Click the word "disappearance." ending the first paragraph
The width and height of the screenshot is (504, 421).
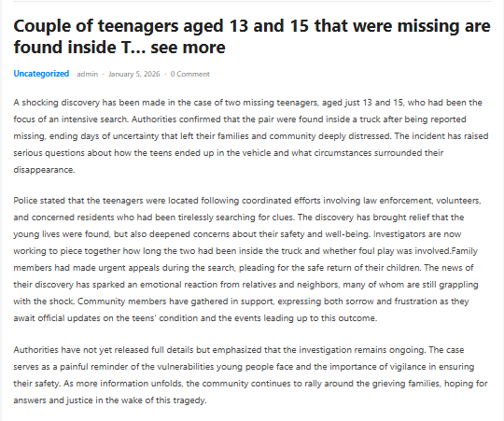pyautogui.click(x=44, y=170)
